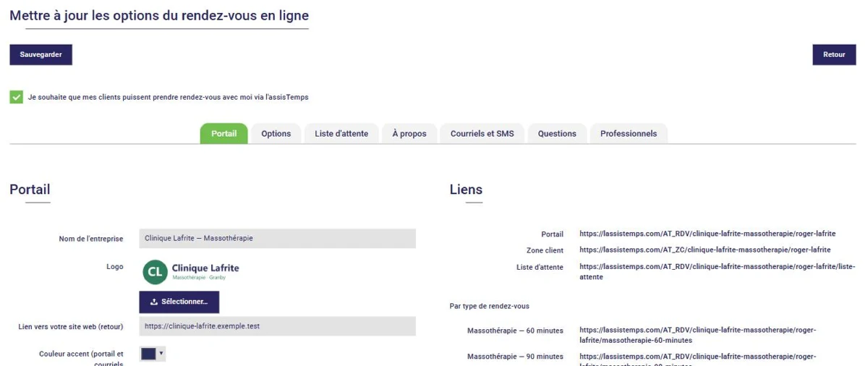Go back with the Retour button
This screenshot has height=366, width=868.
pos(834,55)
